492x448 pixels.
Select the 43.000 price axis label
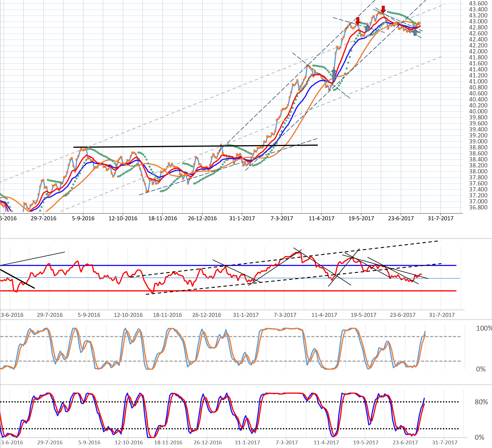click(478, 21)
